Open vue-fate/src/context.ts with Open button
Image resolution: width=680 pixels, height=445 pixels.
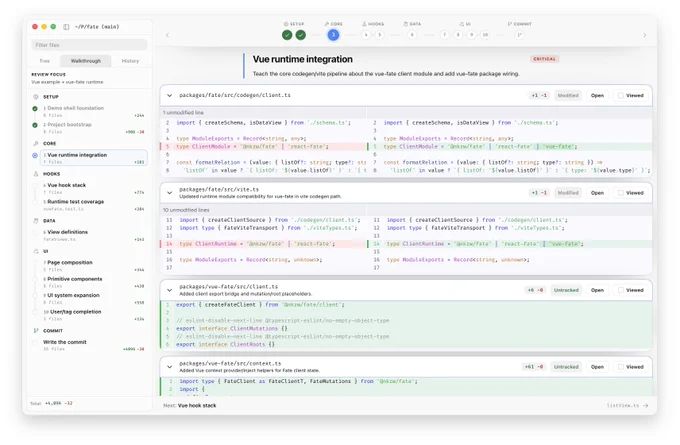click(x=597, y=367)
